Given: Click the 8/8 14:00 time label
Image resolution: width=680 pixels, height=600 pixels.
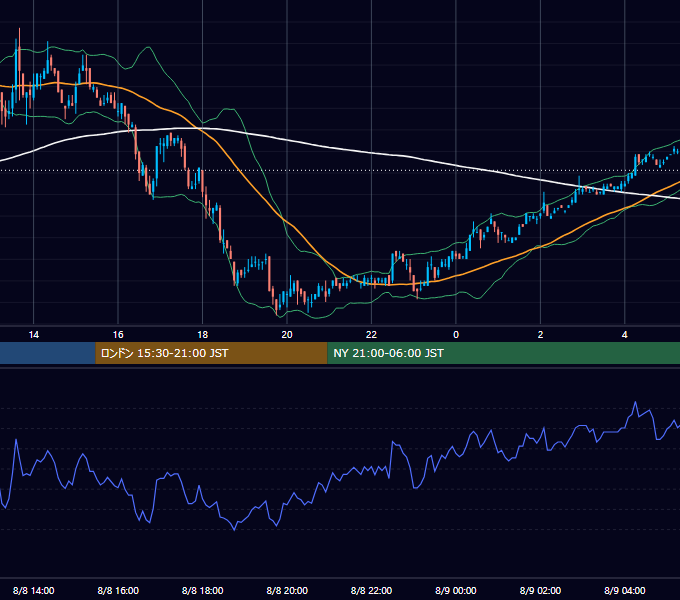Looking at the screenshot, I should [x=33, y=590].
